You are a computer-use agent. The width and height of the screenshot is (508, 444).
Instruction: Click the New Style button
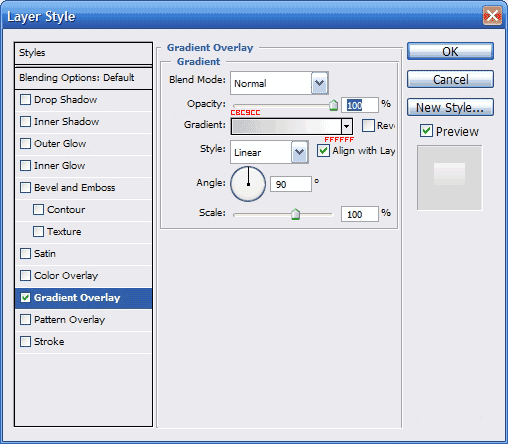point(450,107)
